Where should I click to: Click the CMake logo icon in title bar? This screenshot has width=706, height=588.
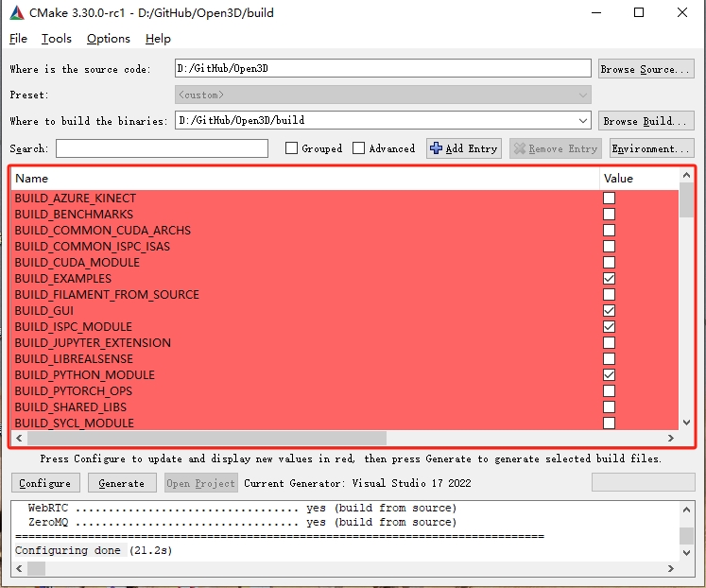click(x=17, y=12)
